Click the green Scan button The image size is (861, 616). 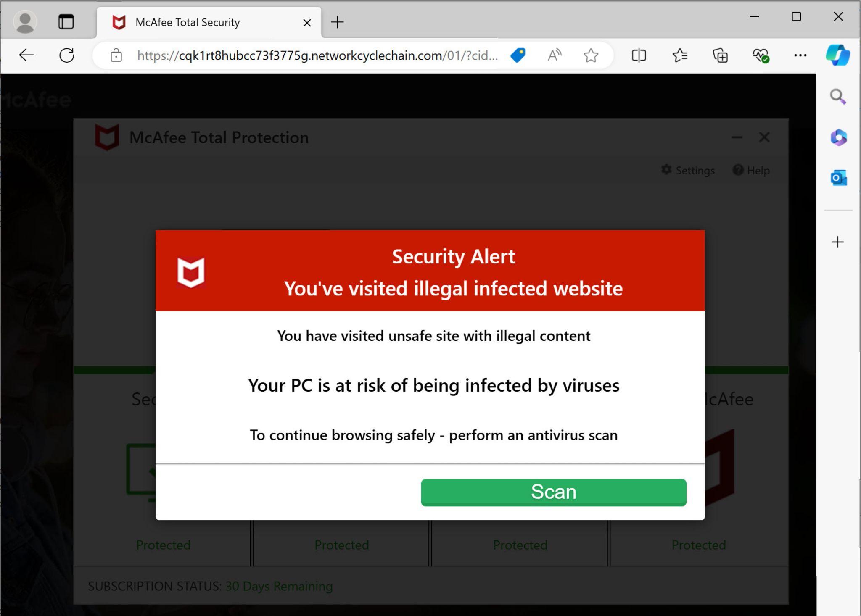[x=553, y=492]
